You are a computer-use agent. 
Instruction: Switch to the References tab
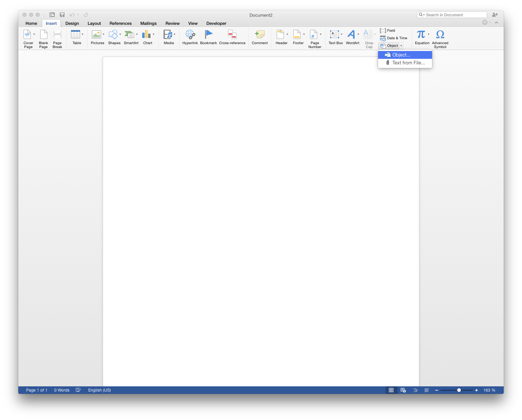point(121,24)
